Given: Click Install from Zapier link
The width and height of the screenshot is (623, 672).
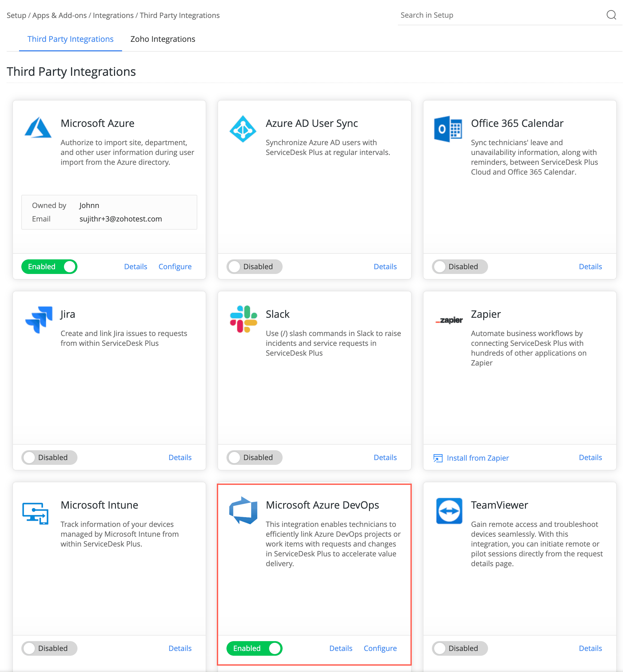Looking at the screenshot, I should (477, 458).
